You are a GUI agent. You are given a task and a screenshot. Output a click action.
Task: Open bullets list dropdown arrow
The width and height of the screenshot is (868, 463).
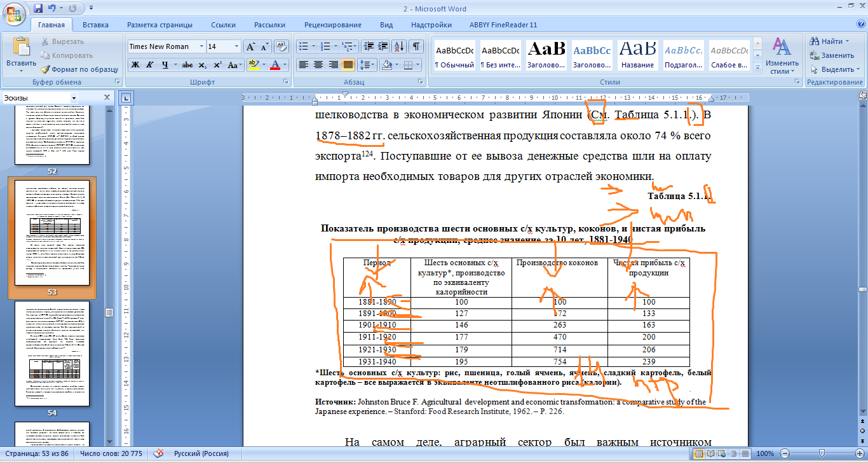point(313,46)
